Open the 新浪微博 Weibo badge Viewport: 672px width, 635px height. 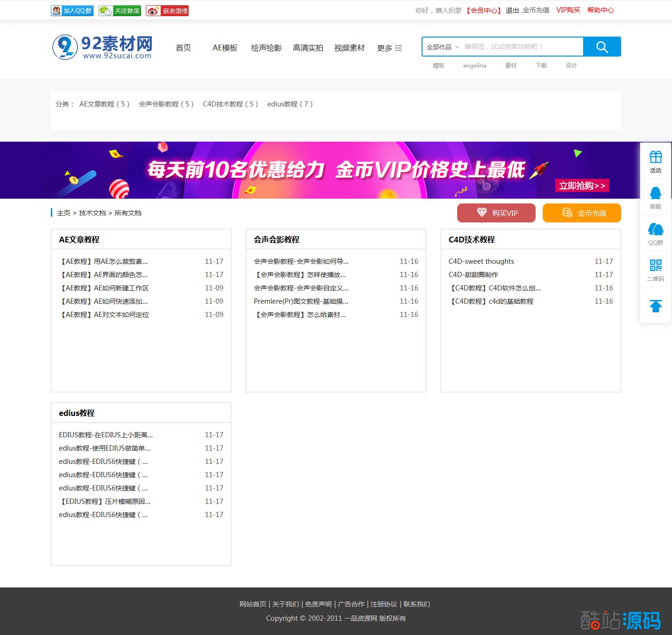tap(167, 10)
